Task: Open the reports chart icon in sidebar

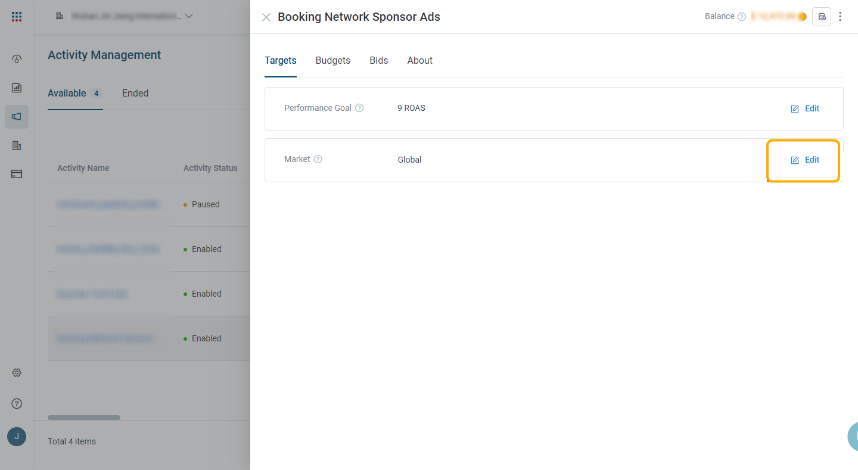Action: pyautogui.click(x=16, y=88)
